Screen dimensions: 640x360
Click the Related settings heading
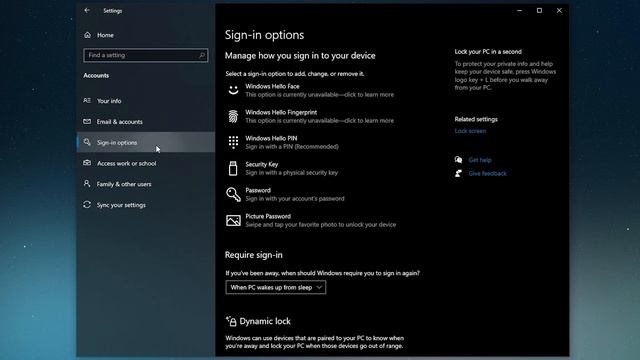coord(476,119)
